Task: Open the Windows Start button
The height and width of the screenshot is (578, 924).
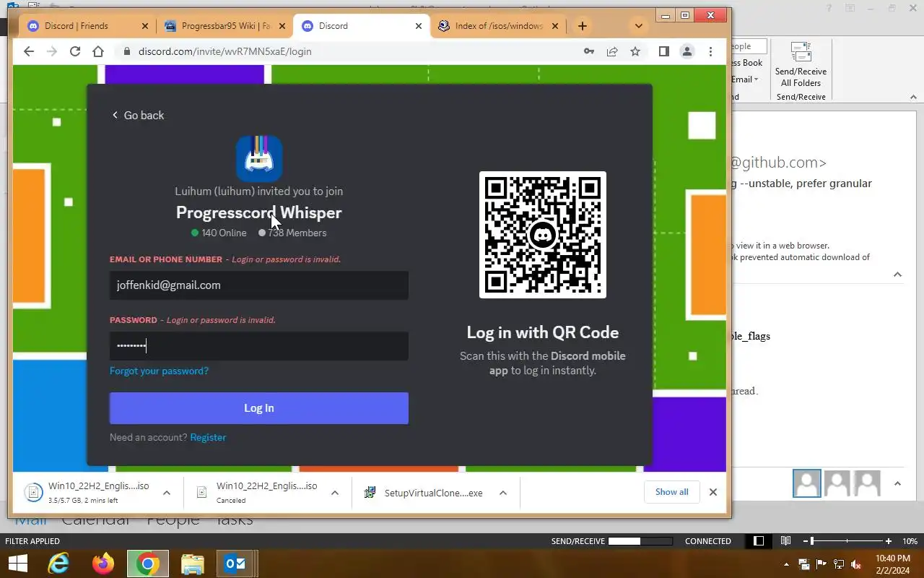Action: (x=17, y=564)
